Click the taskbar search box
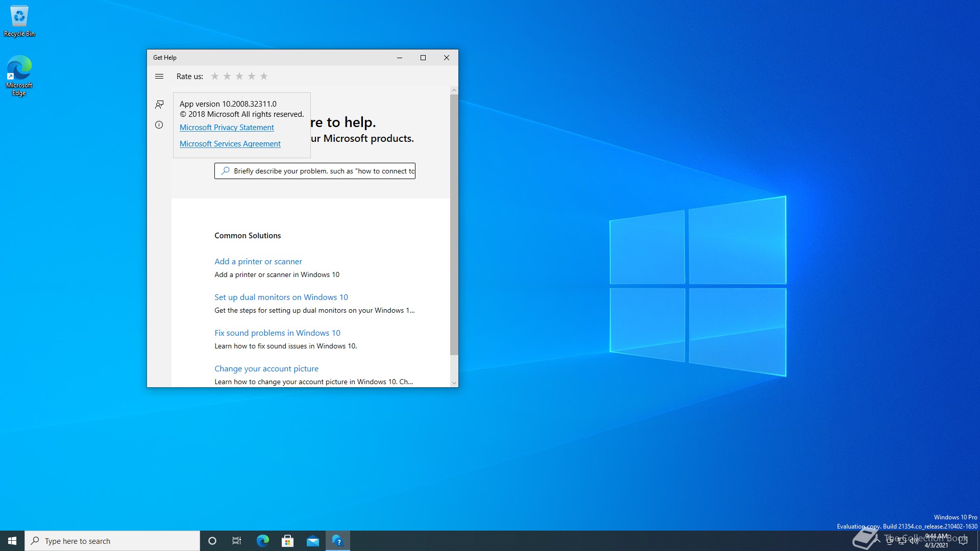This screenshot has height=551, width=980. 112,541
